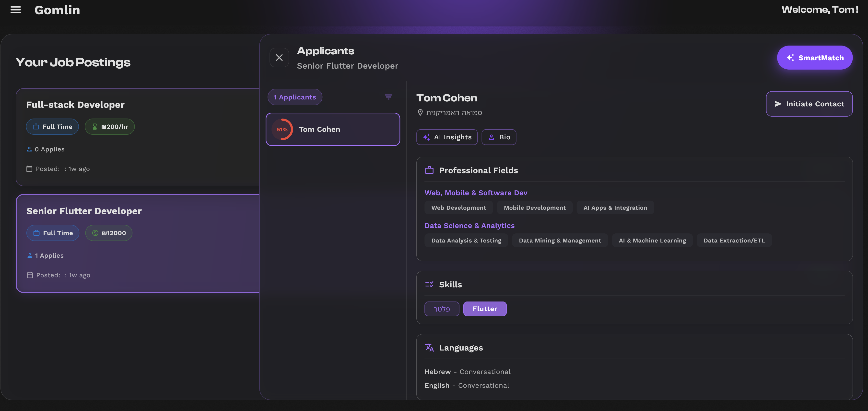
Task: Open the Bio tab
Action: click(x=499, y=137)
